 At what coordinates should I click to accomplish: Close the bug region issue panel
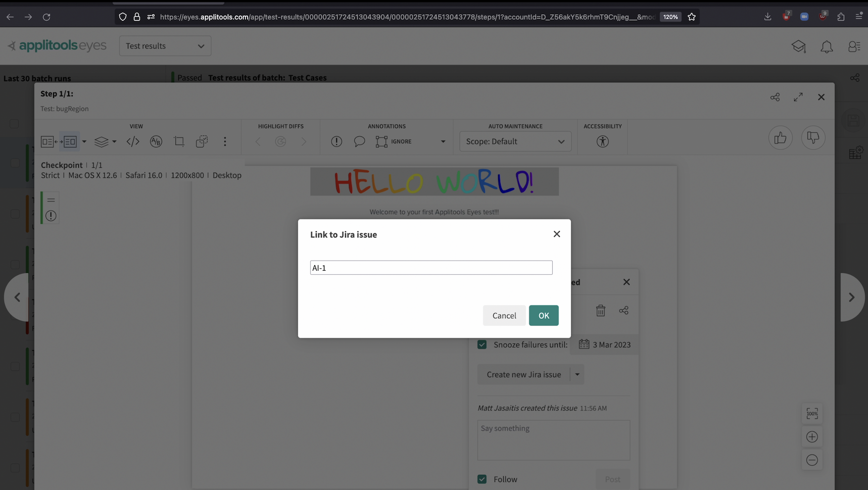click(626, 282)
